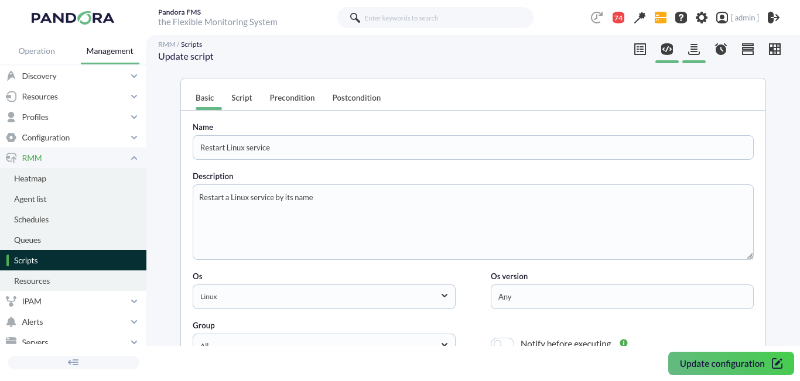
Task: Collapse the sidebar with the bottom arrow button
Action: click(73, 362)
